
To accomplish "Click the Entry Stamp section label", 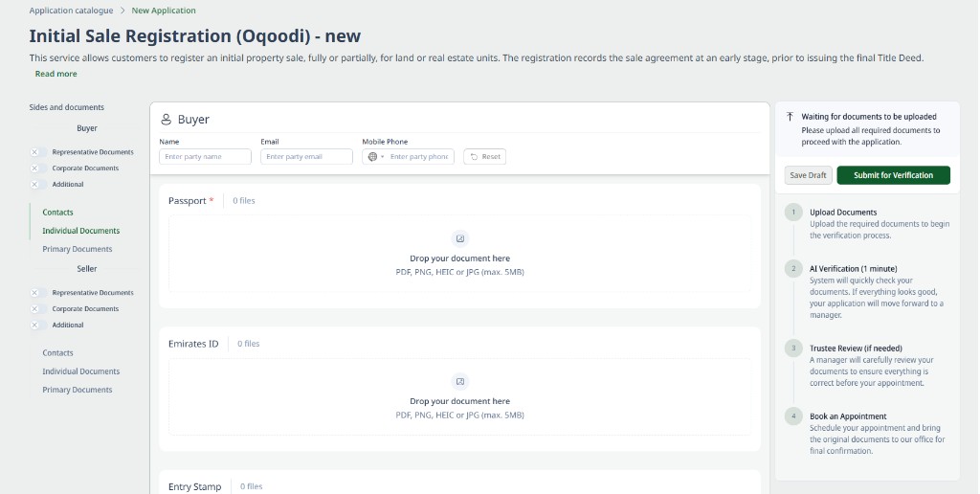I will (x=194, y=486).
